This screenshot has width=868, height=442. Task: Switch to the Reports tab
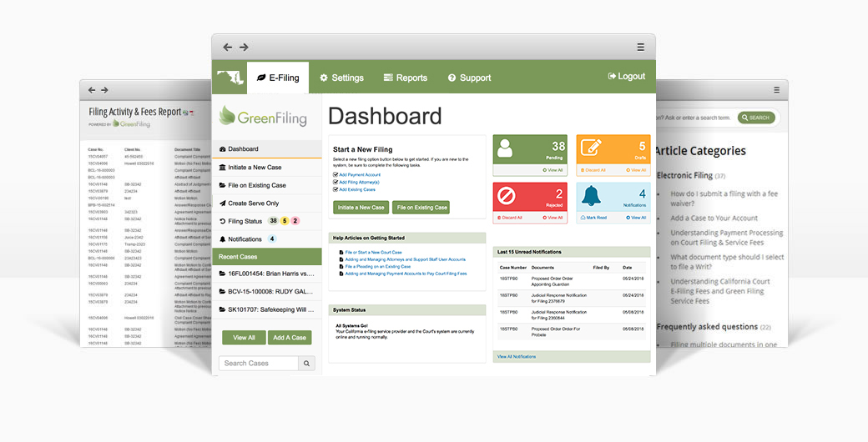point(405,78)
